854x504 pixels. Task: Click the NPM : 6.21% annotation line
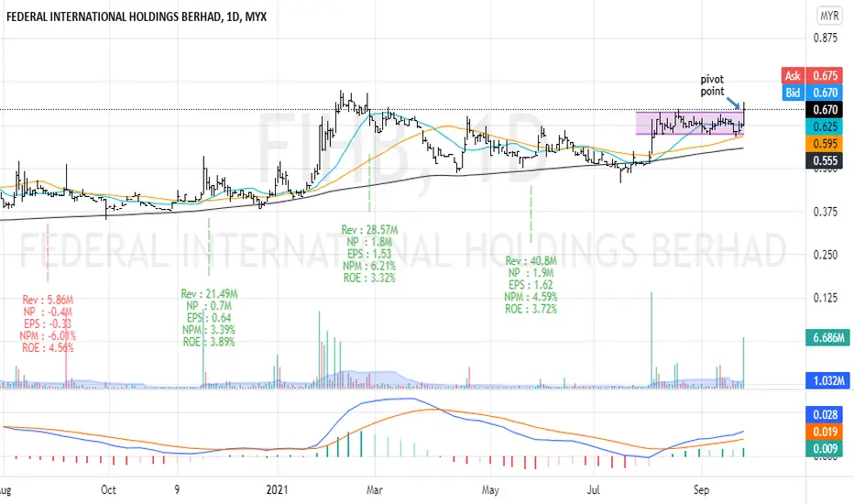click(369, 266)
